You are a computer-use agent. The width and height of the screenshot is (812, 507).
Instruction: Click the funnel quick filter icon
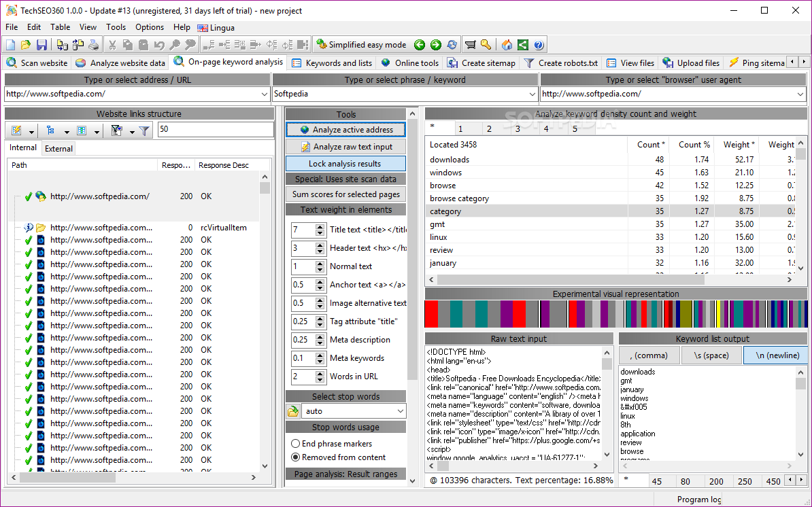144,131
